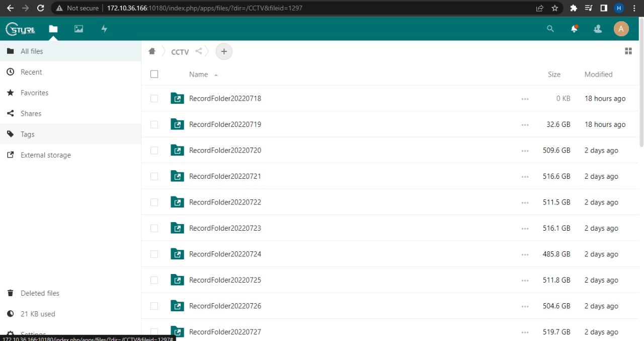The width and height of the screenshot is (644, 341).
Task: Click the share icon next to CCTV
Action: click(199, 51)
